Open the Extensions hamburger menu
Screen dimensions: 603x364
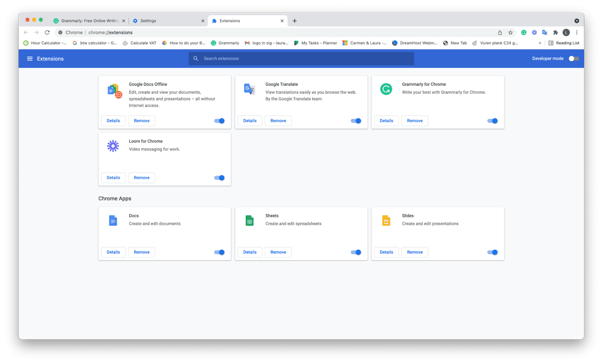(29, 58)
